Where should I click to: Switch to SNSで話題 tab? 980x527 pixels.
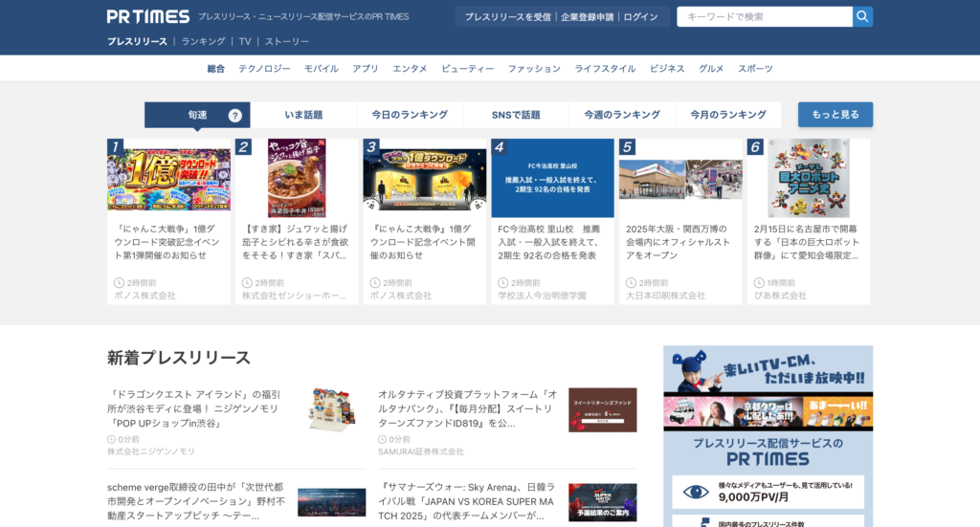click(516, 115)
